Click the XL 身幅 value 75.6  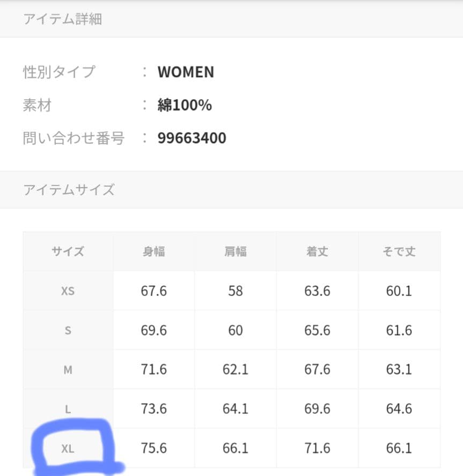tap(154, 448)
